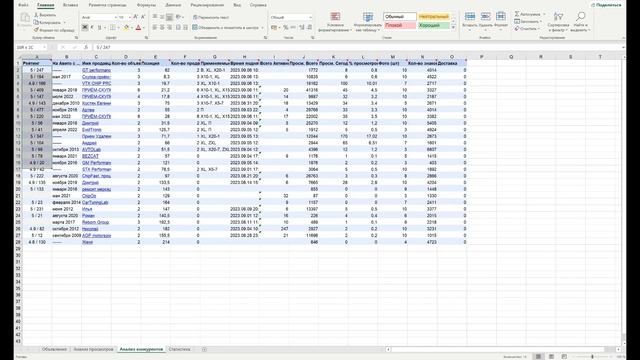640x360 pixels.
Task: Apply the Плохой pink cell style
Action: click(400, 25)
